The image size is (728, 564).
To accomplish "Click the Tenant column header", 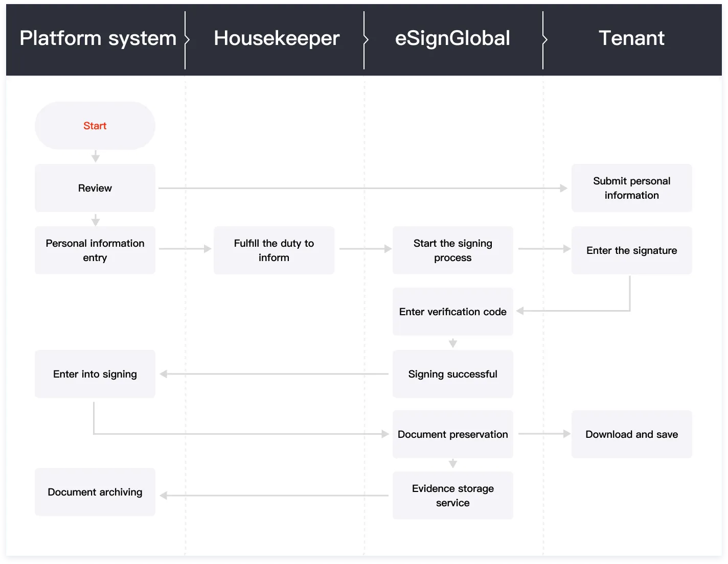I will tap(631, 38).
